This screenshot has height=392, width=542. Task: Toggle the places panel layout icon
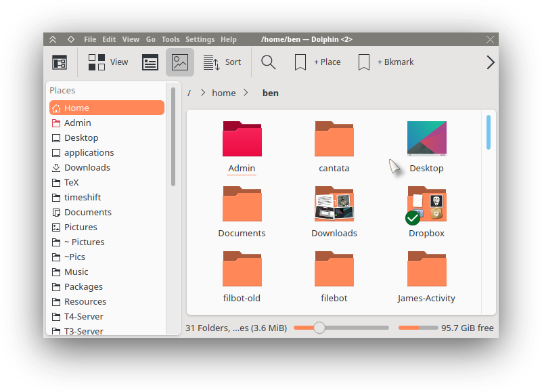pyautogui.click(x=60, y=62)
